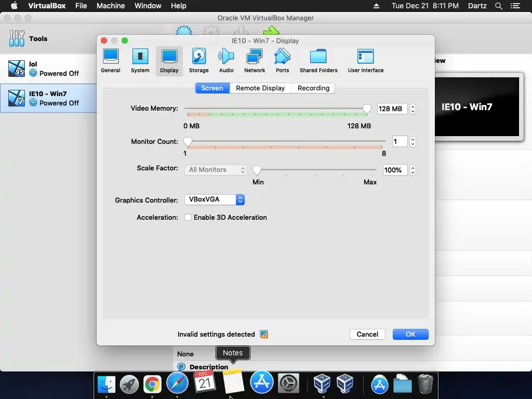
Task: Click the Scale Factor slider handle
Action: coord(257,170)
